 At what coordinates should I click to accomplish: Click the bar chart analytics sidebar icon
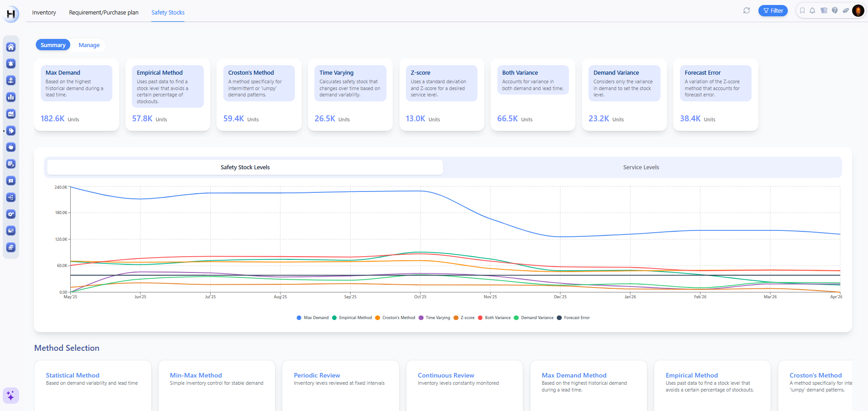pyautogui.click(x=11, y=97)
